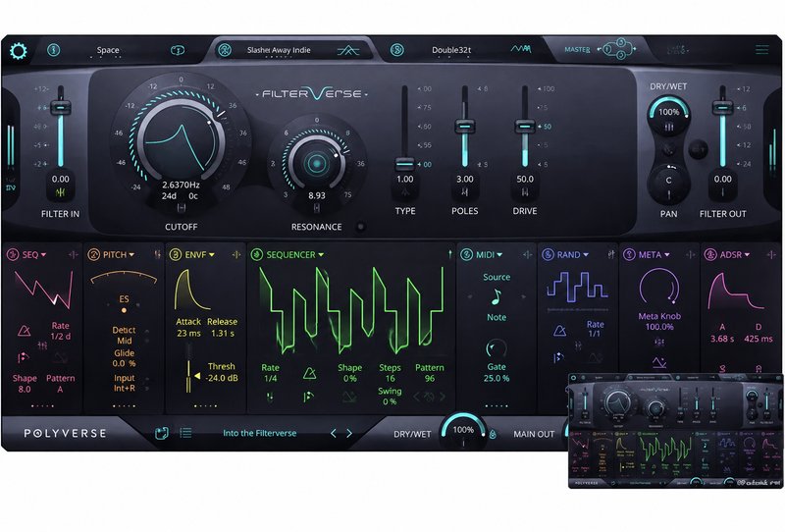Click the filter type icon right of Space
The image size is (785, 532).
[x=178, y=50]
